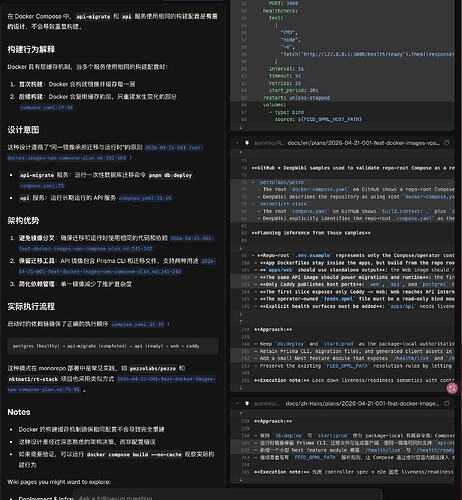Click the postgres → api-migrate → api flow code block
Screen dimensions: 462x500
pos(113,346)
